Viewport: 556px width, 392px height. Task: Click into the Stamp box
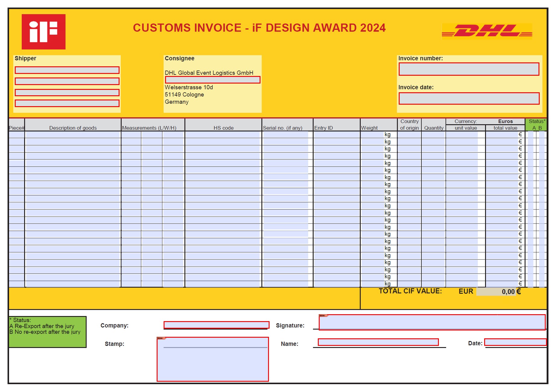(213, 359)
